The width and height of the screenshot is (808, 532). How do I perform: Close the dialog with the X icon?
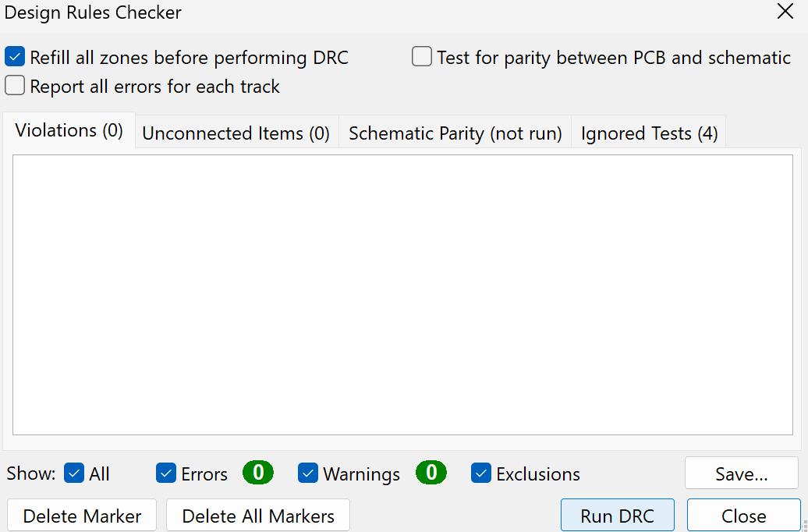point(785,11)
